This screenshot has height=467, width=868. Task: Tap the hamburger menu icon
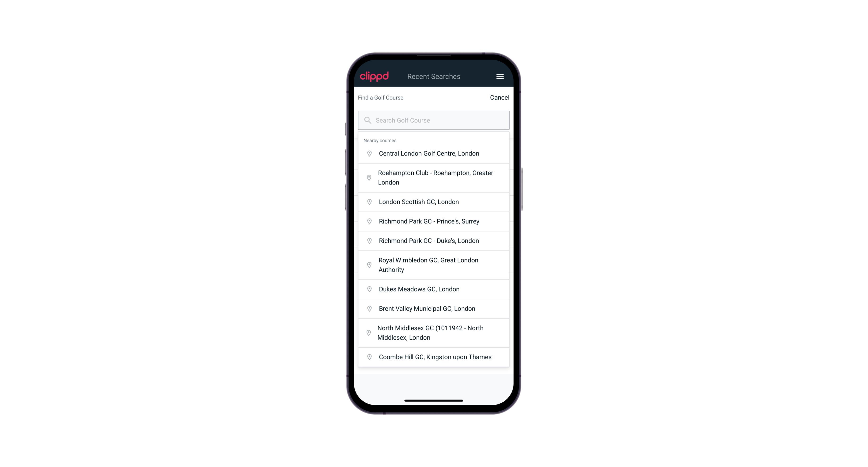(500, 76)
